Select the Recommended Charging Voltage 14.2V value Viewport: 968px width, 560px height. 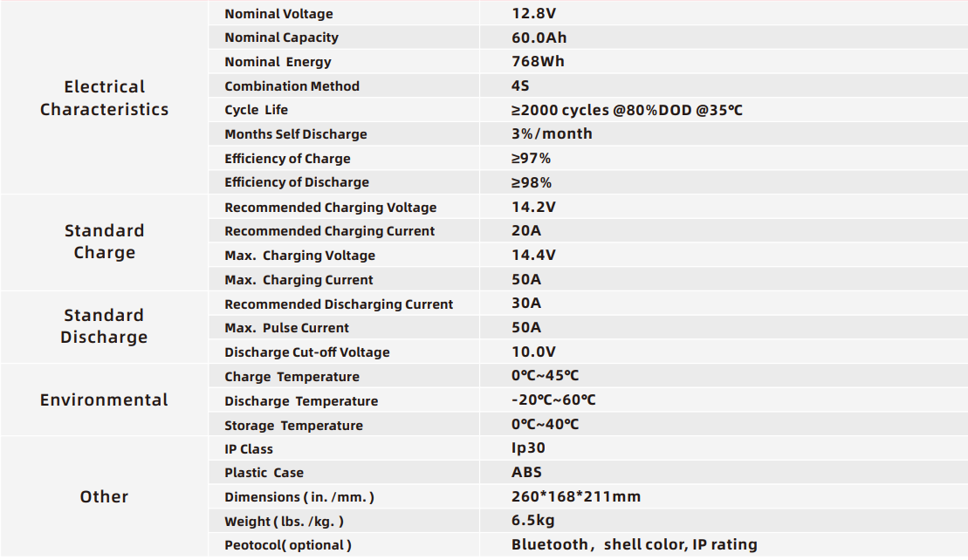pyautogui.click(x=533, y=207)
